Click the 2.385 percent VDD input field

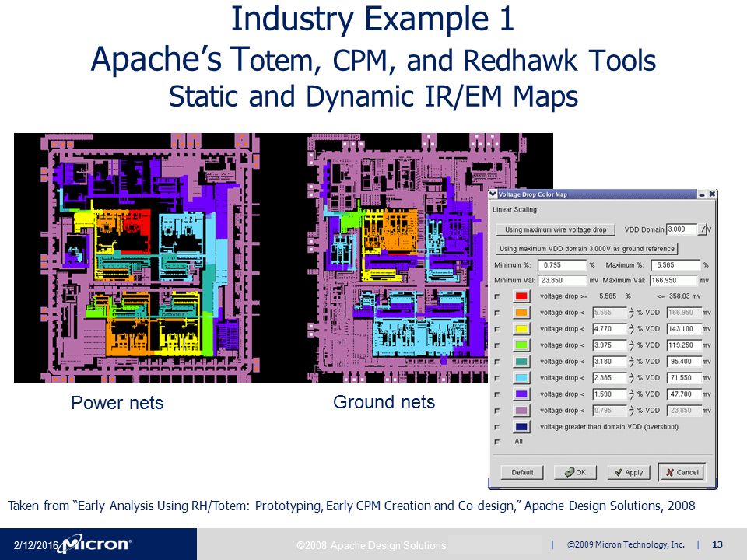tap(609, 378)
